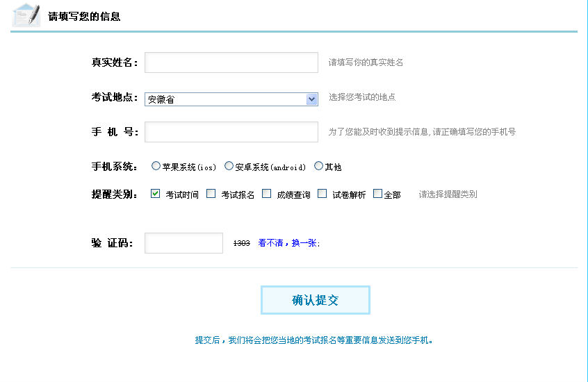Click the 请填写您的信息 heading text
The image size is (588, 382).
point(84,16)
